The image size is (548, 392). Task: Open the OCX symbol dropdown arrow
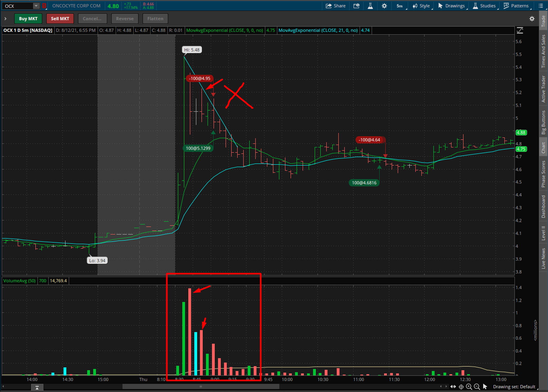[x=36, y=6]
